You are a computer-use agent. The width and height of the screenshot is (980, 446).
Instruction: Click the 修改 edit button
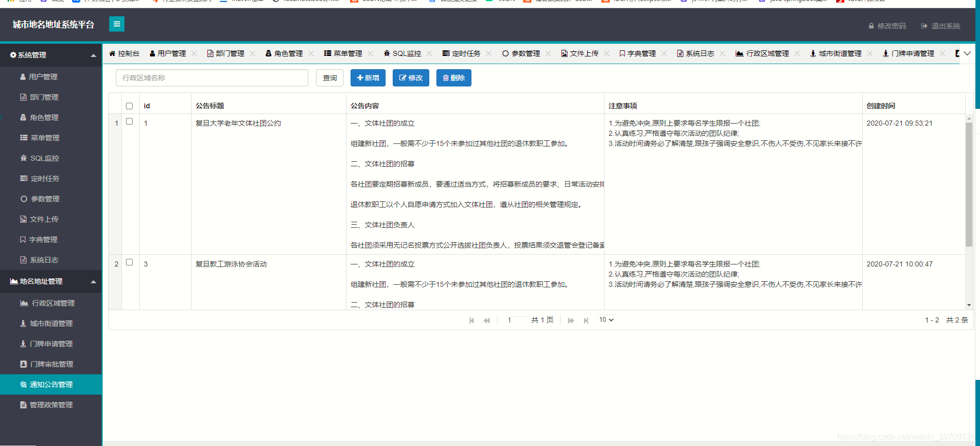(411, 78)
